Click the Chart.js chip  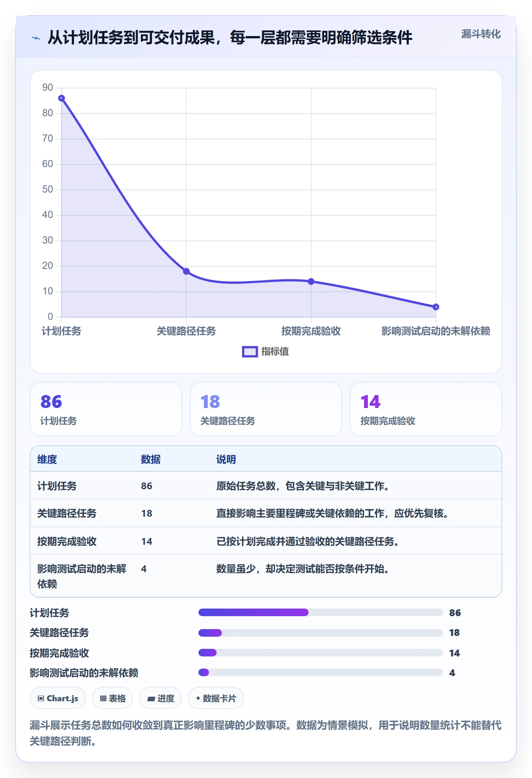(x=58, y=698)
